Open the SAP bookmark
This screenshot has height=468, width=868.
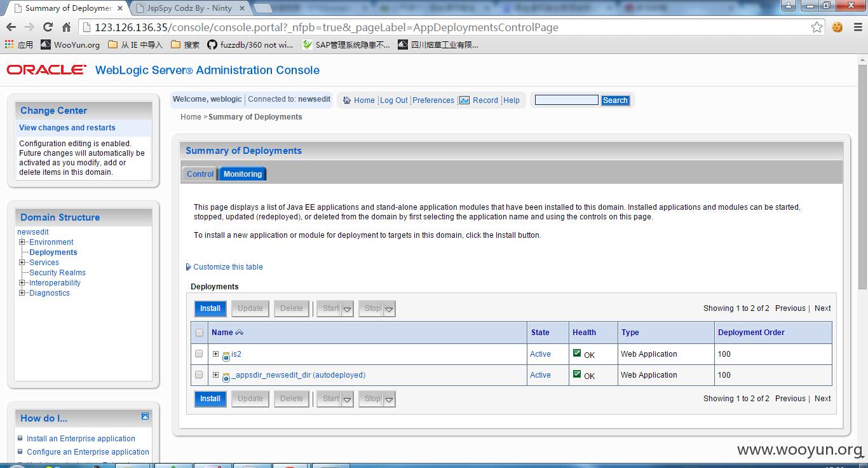tap(346, 45)
